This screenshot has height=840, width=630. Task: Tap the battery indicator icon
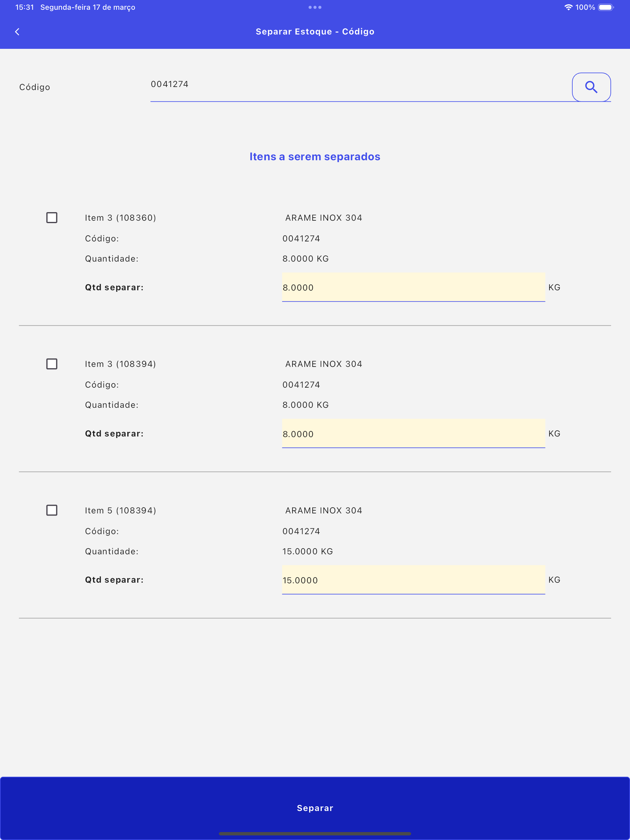[x=606, y=7]
